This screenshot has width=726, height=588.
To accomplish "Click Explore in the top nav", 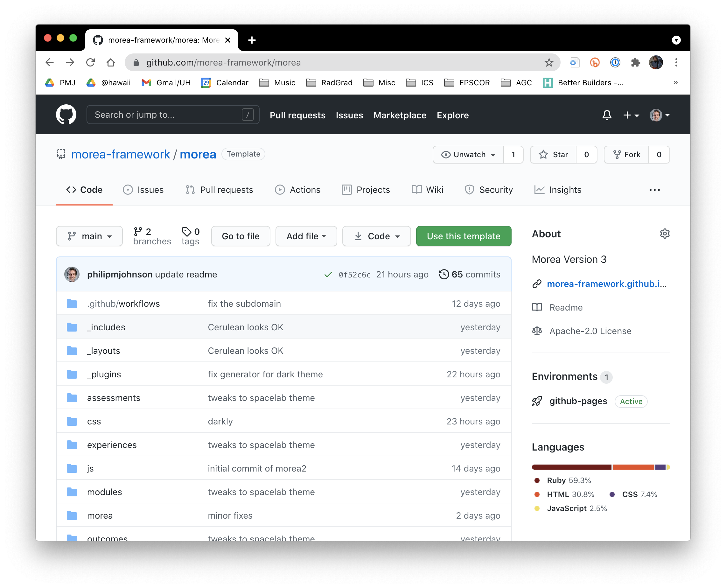I will point(452,115).
